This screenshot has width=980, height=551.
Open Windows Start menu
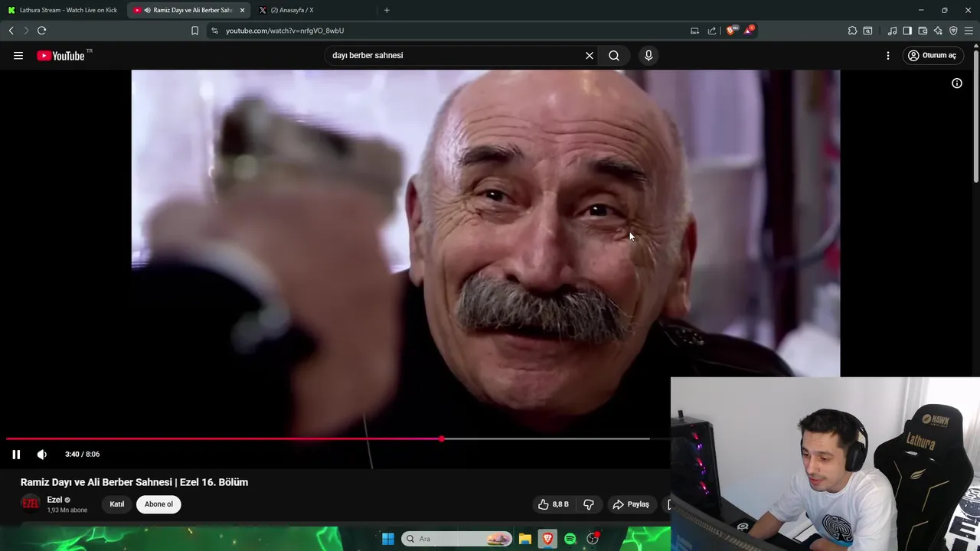click(388, 539)
